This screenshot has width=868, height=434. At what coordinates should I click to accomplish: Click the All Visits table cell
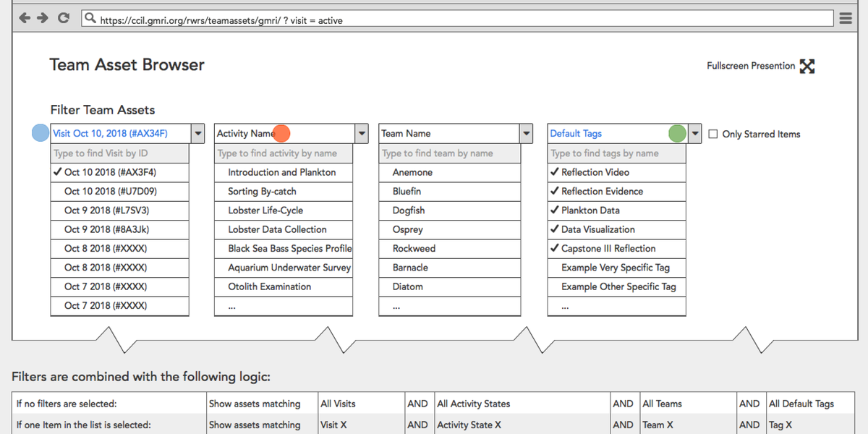coord(362,404)
